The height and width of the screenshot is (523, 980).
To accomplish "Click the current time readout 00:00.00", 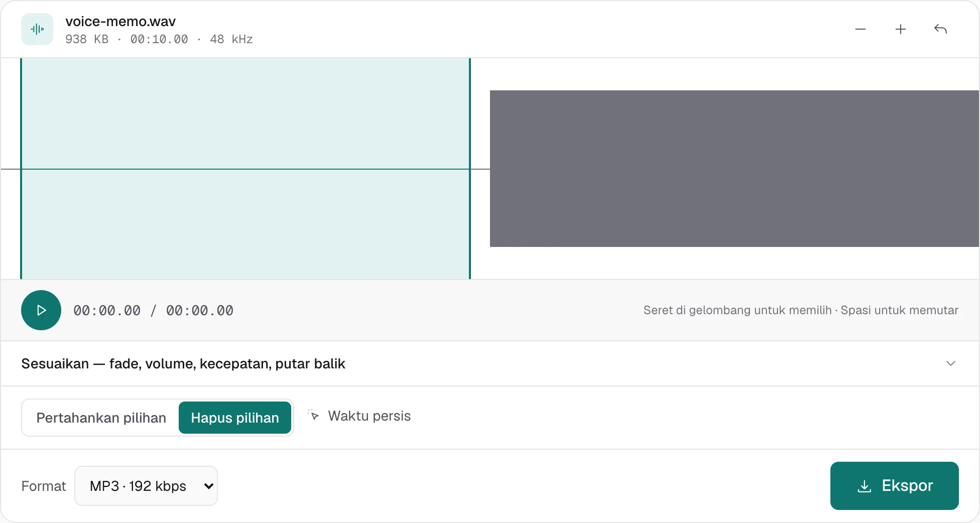I will point(107,311).
